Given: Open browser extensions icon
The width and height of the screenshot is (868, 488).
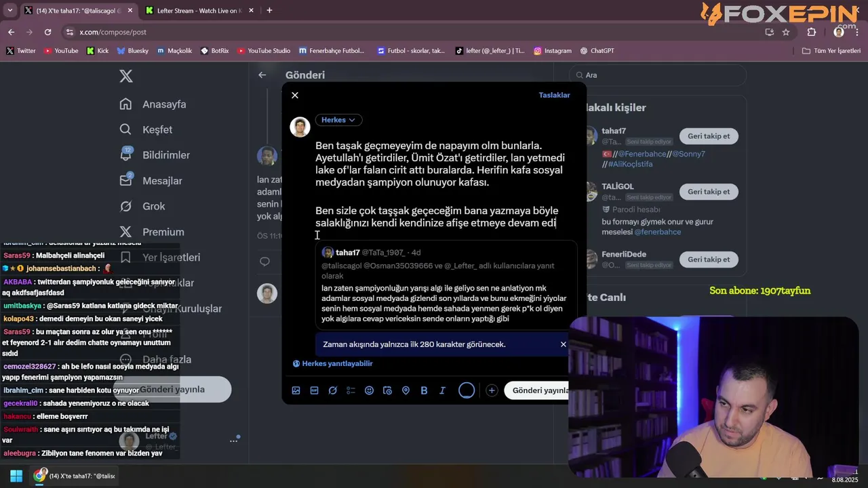Looking at the screenshot, I should point(812,32).
